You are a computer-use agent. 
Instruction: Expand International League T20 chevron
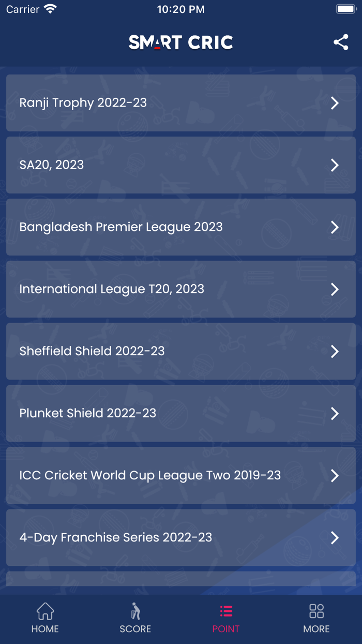pyautogui.click(x=335, y=289)
